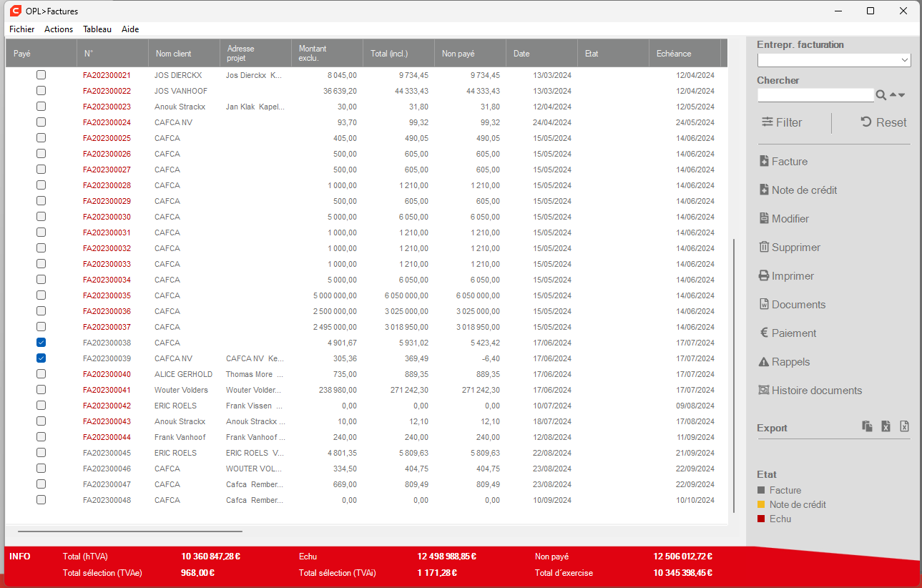Screen dimensions: 922x588
Task: Click the Paiement euro icon
Action: [764, 333]
